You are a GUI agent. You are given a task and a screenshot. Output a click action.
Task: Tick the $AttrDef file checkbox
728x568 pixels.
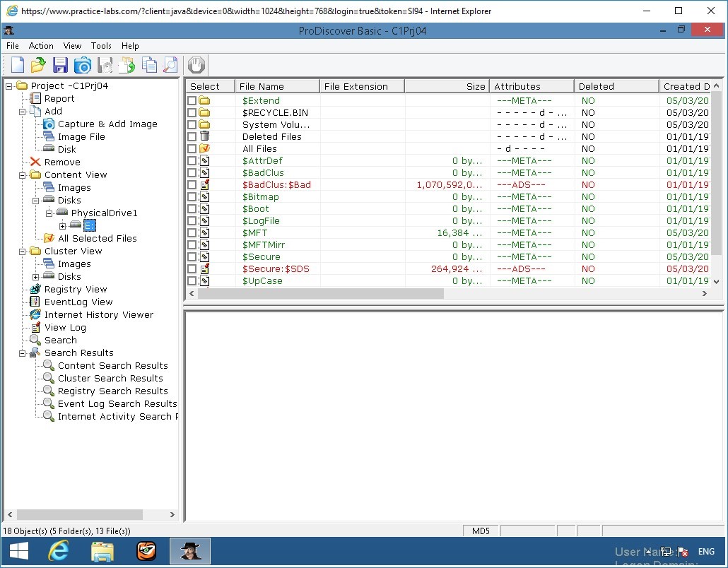click(192, 160)
